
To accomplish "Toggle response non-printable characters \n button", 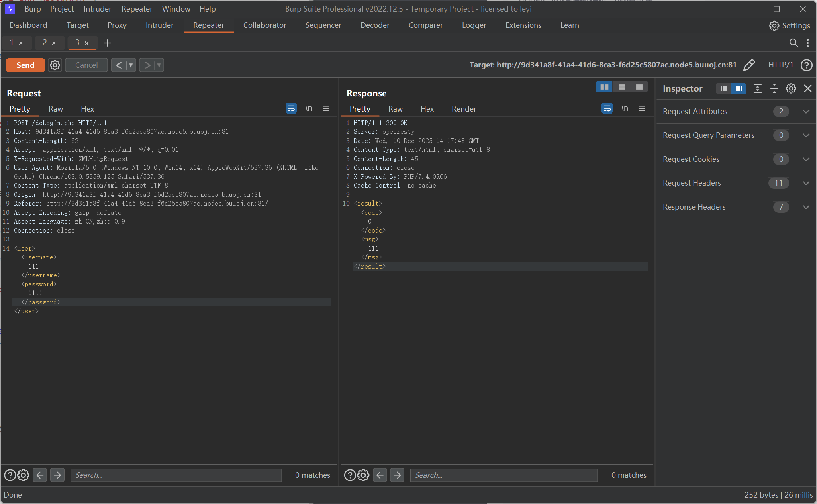I will 625,108.
